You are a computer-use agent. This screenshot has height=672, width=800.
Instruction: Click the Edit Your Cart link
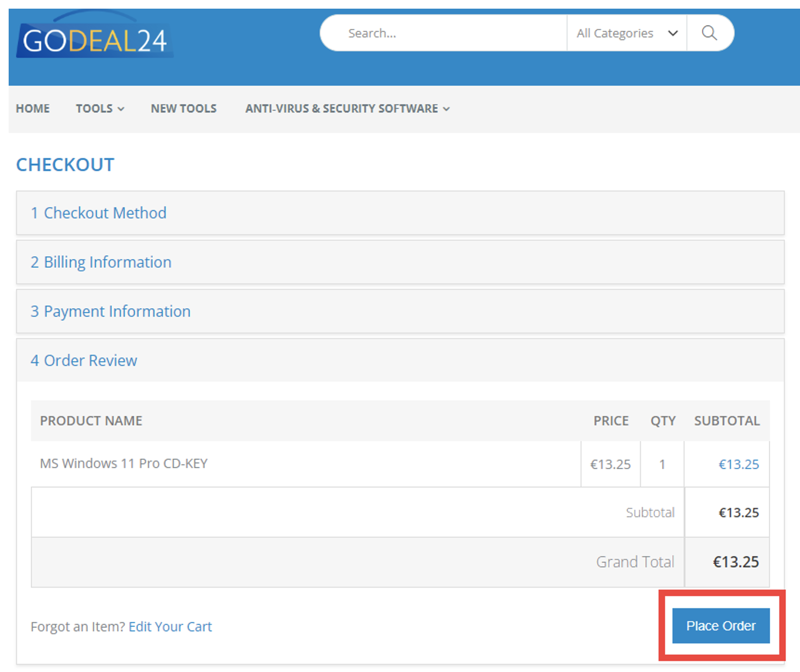click(170, 627)
